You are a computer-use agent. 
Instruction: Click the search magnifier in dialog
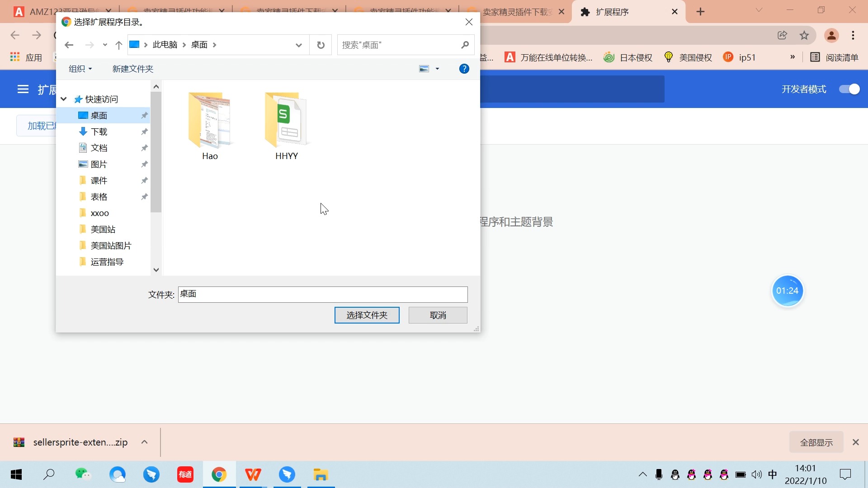[x=465, y=45]
